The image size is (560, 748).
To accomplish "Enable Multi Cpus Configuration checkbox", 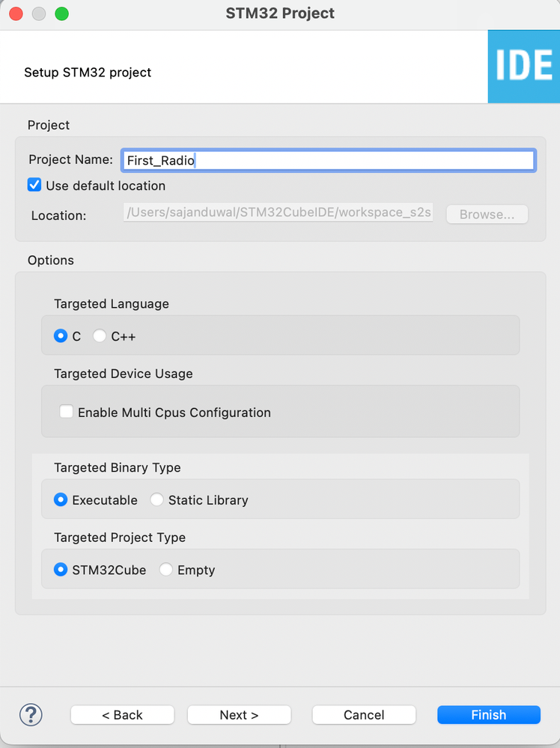I will pos(67,412).
